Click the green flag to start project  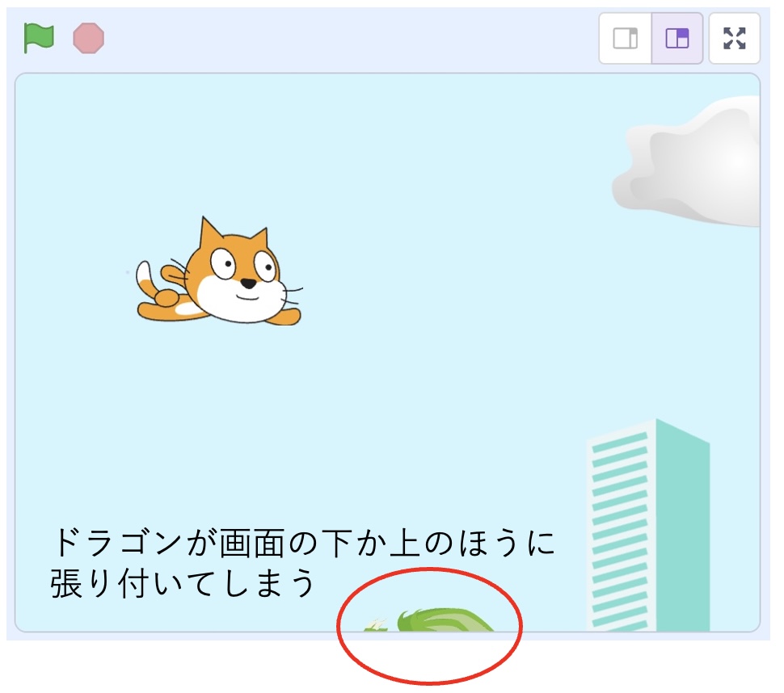pos(39,38)
